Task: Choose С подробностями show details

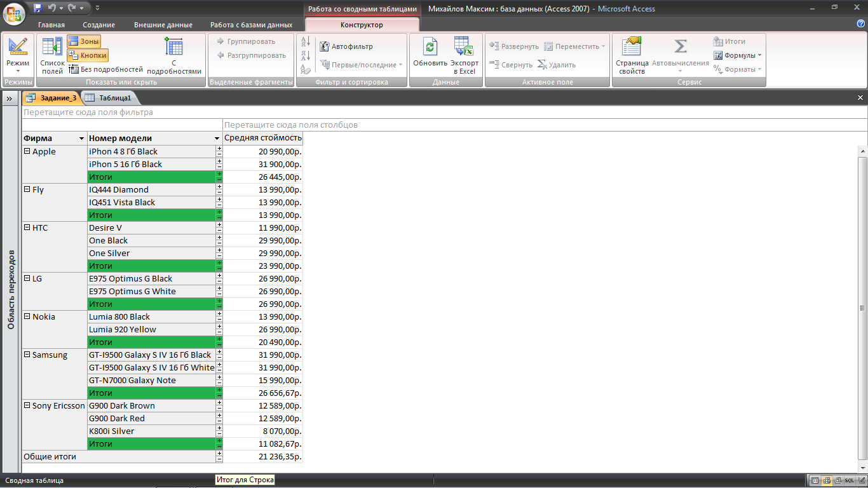Action: (x=173, y=55)
